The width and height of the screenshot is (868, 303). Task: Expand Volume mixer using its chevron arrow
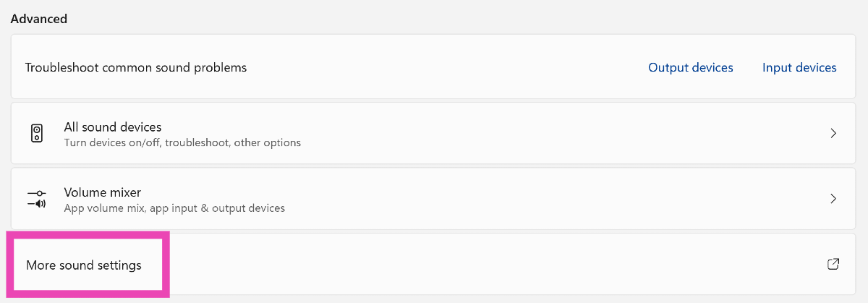coord(833,199)
